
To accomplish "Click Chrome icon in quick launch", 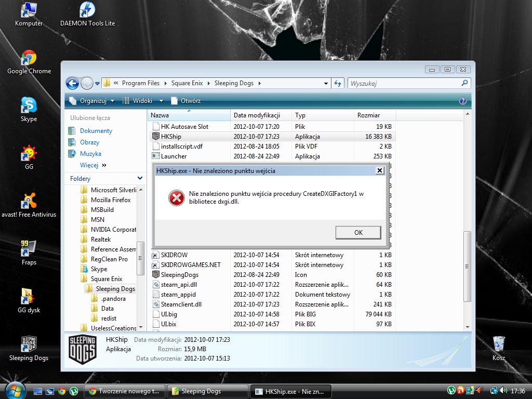I will point(61,391).
